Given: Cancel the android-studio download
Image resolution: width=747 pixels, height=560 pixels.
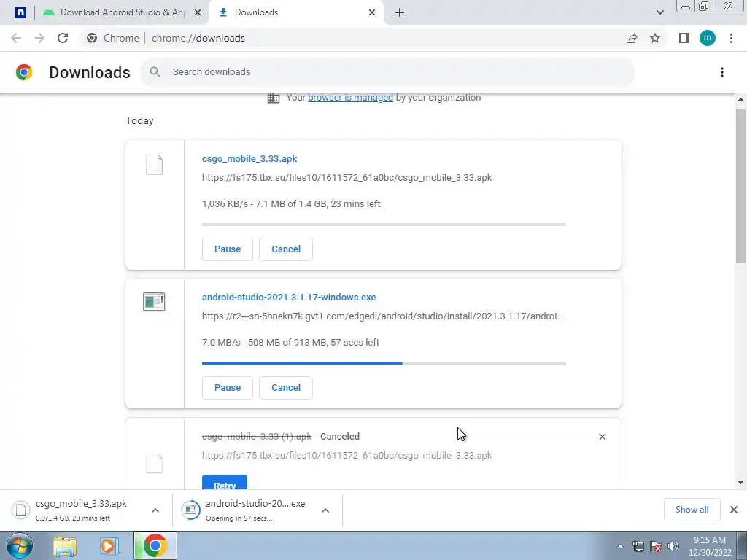Looking at the screenshot, I should pos(286,388).
